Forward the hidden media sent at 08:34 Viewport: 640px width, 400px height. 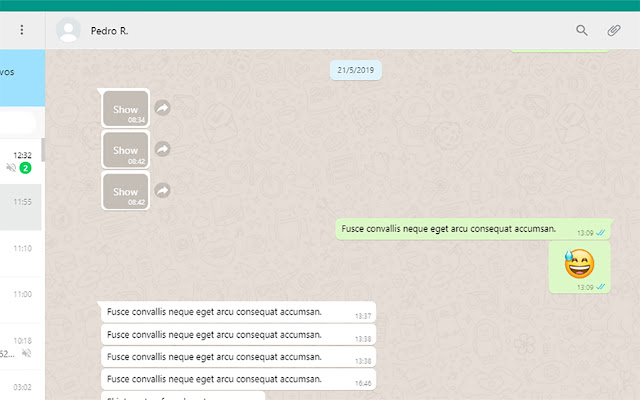pos(162,108)
